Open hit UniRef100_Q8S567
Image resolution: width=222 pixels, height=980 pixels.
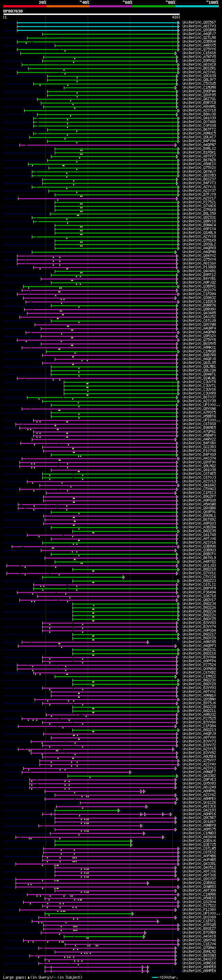[199, 23]
